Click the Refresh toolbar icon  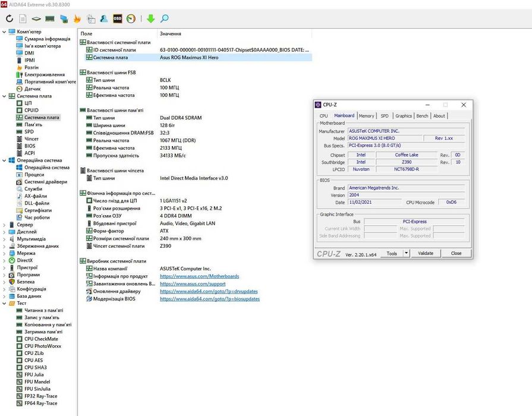tap(10, 18)
